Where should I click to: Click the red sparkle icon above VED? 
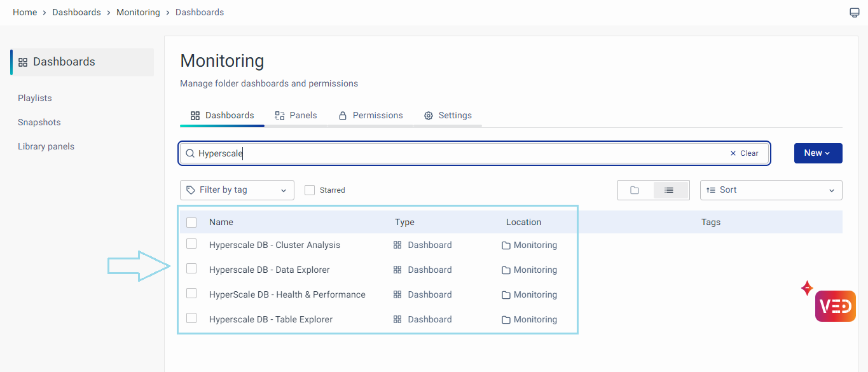pos(807,288)
